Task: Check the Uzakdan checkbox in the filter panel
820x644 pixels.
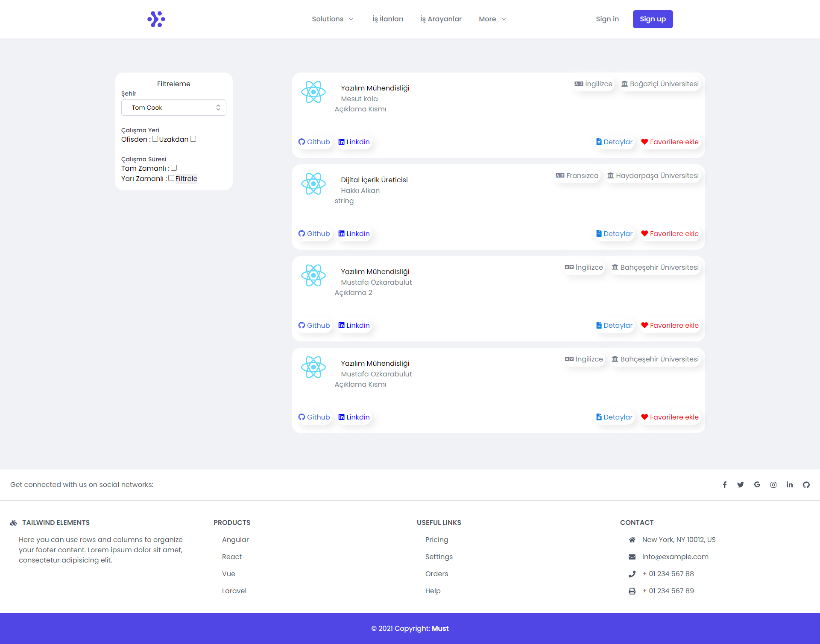Action: (193, 139)
